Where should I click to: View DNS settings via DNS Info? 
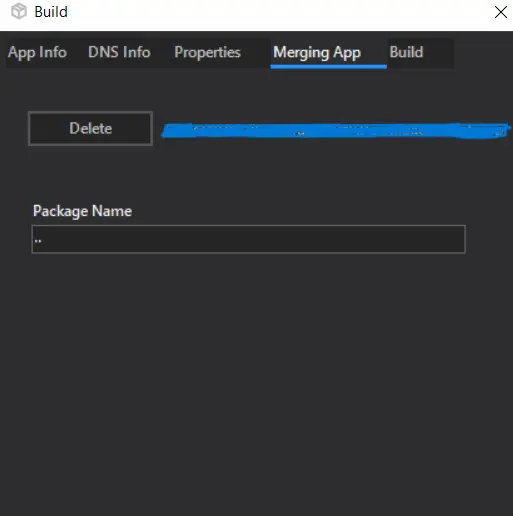click(119, 53)
